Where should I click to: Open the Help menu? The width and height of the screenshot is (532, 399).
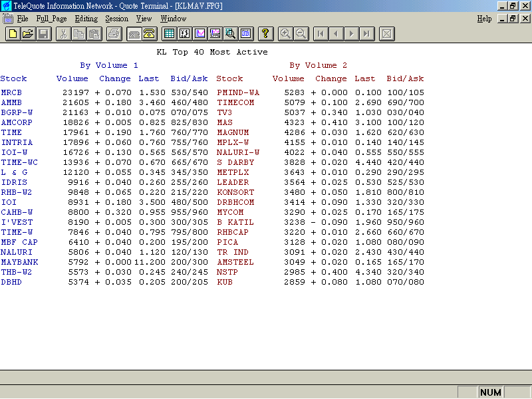coord(484,19)
